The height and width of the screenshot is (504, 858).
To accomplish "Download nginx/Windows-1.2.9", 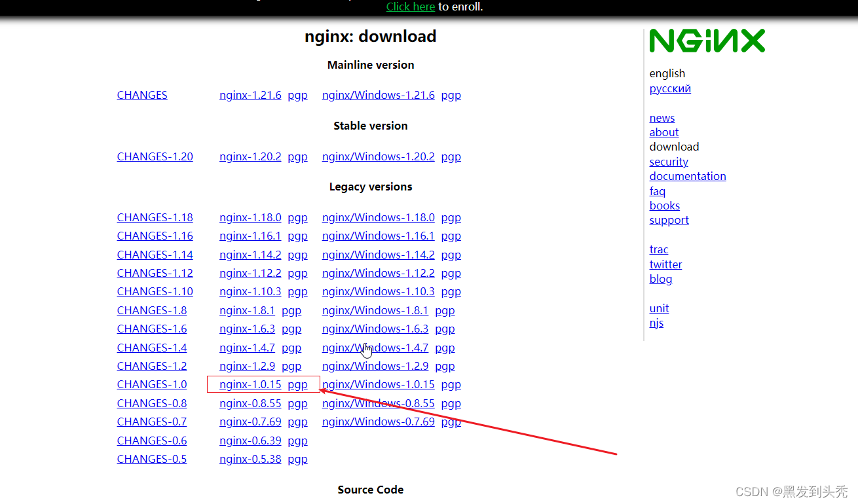I will pos(375,366).
